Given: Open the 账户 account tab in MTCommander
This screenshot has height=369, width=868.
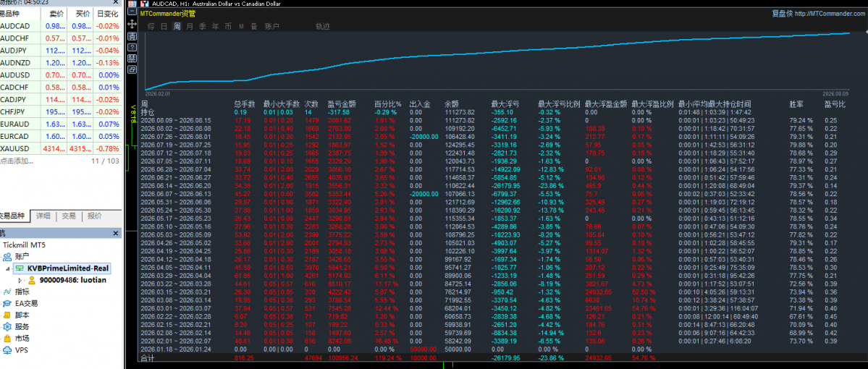Looking at the screenshot, I should (x=271, y=26).
